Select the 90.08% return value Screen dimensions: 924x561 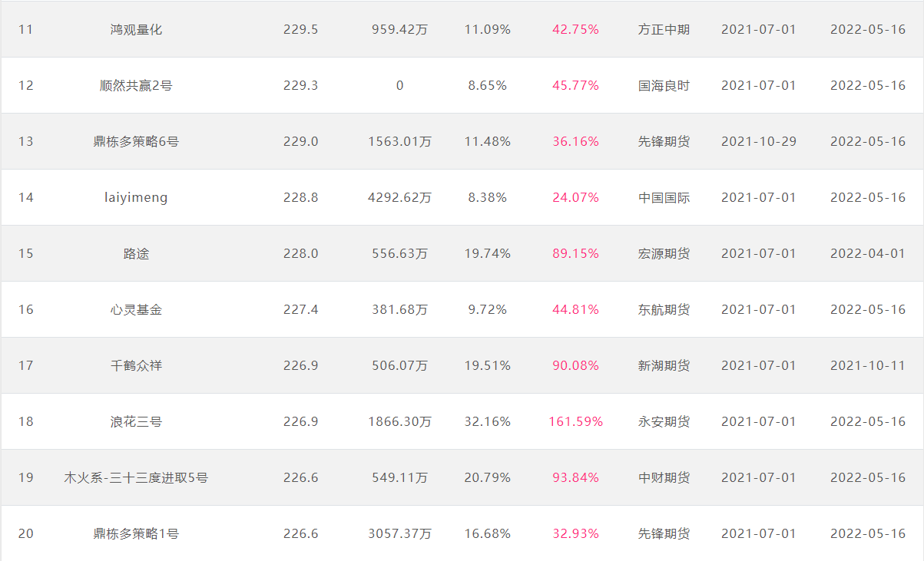575,366
